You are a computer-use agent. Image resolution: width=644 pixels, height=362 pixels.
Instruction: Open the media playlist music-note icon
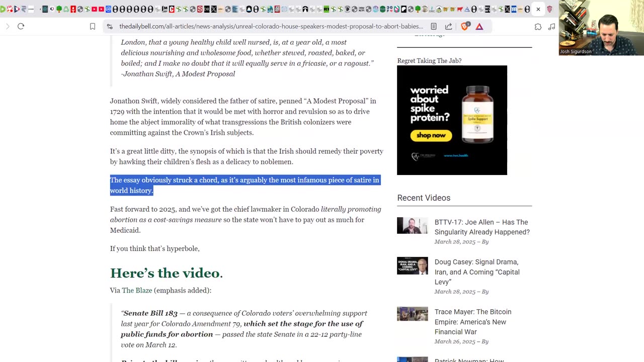[551, 26]
